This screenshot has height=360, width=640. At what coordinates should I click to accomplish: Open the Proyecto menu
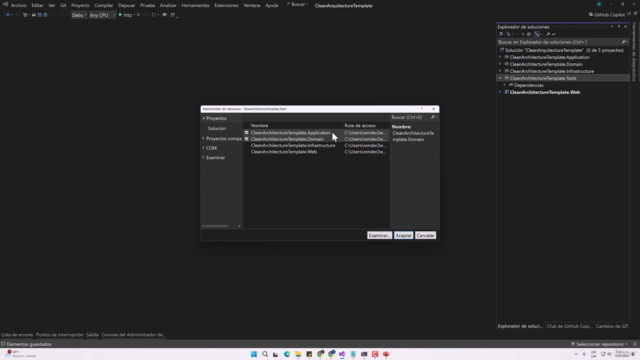point(80,6)
